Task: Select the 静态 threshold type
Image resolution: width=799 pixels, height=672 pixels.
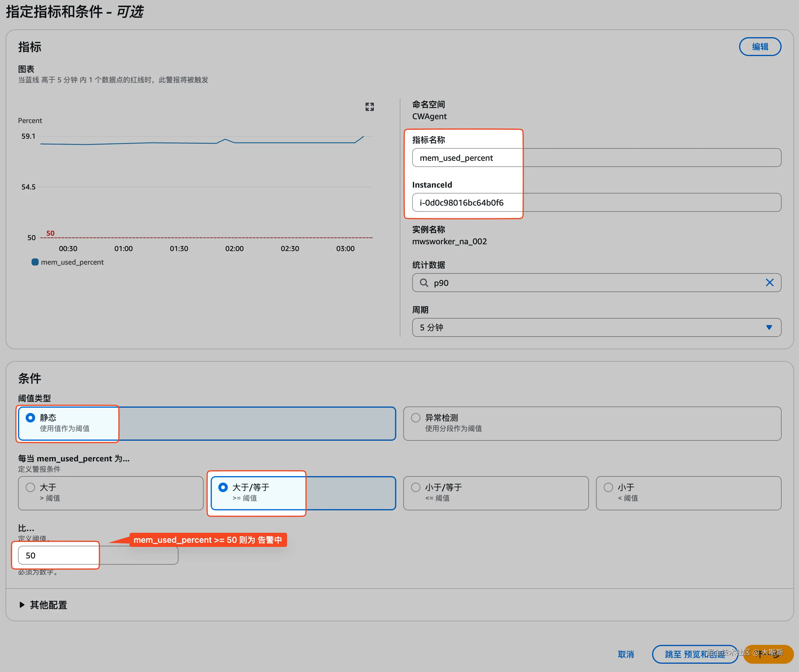Action: 30,418
